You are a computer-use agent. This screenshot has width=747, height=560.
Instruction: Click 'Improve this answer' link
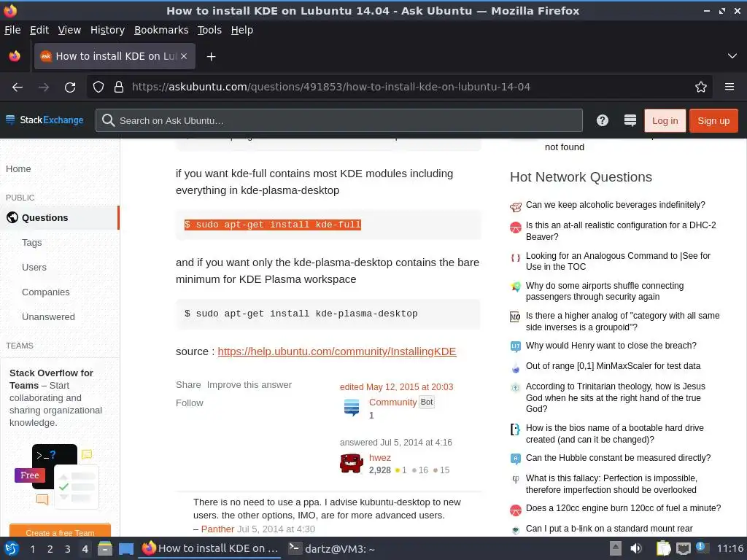click(249, 385)
